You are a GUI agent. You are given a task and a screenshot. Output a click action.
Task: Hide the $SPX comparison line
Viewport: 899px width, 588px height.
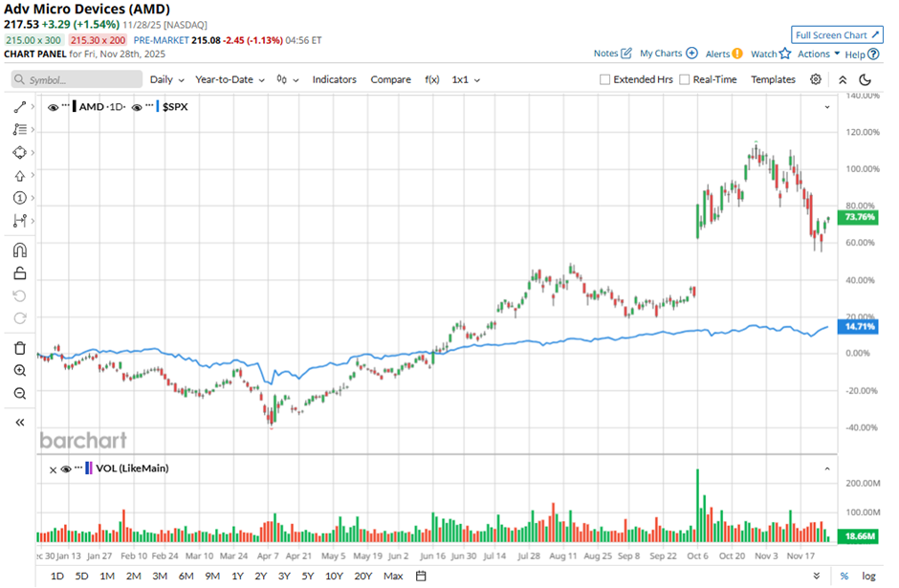click(137, 107)
